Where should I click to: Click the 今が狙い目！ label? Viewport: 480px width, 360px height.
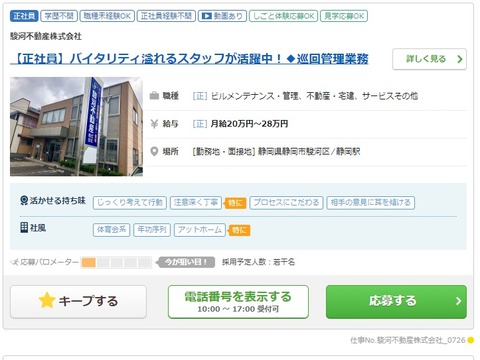click(186, 262)
